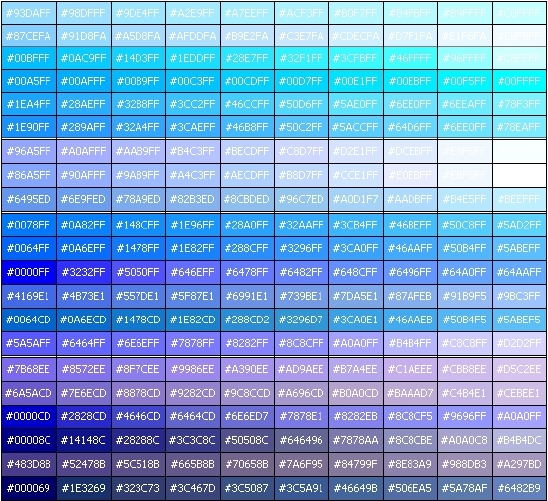Pick the #5050FF color cell
This screenshot has height=501, width=548.
(138, 272)
